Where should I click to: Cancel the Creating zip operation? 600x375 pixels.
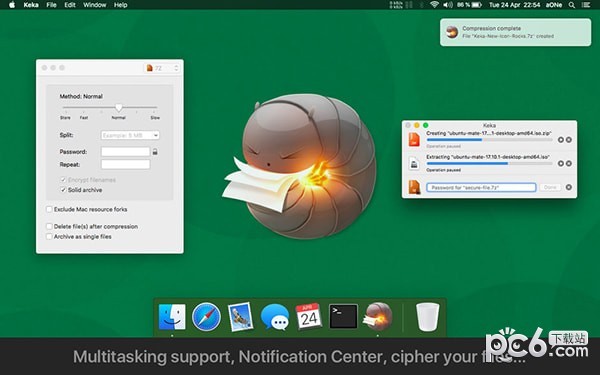pos(569,140)
